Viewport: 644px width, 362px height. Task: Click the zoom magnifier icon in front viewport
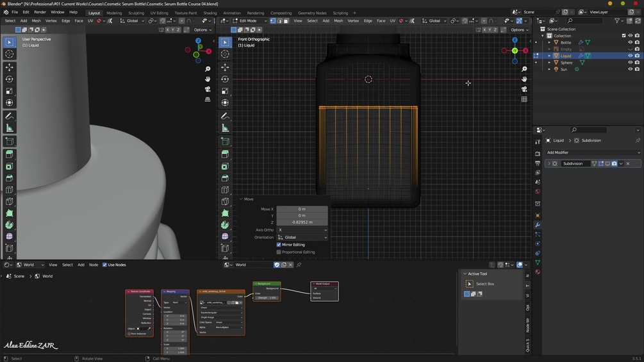pyautogui.click(x=524, y=69)
